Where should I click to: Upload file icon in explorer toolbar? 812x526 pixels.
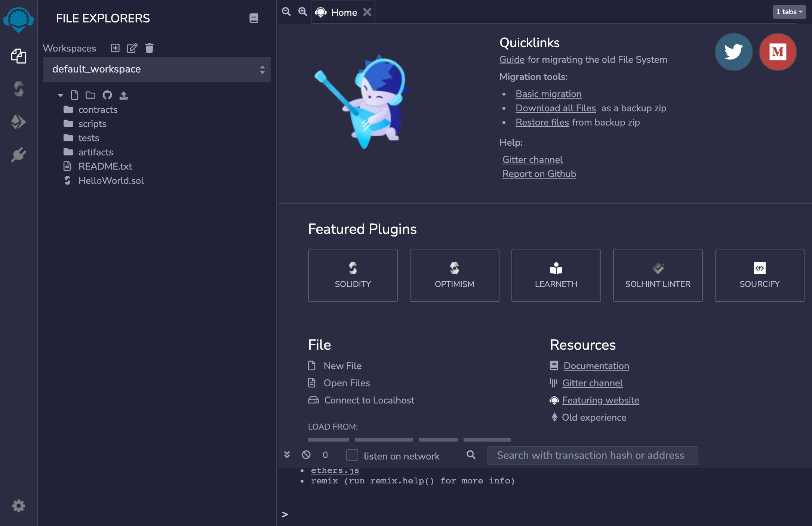123,95
